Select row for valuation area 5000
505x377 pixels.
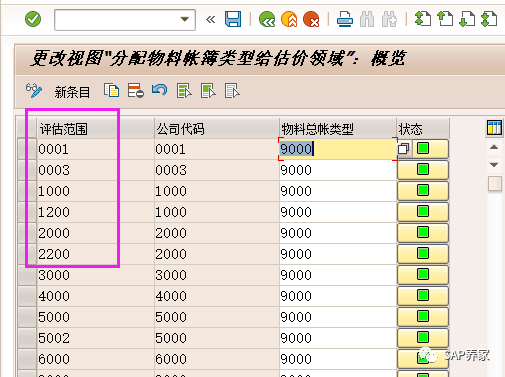click(x=27, y=317)
